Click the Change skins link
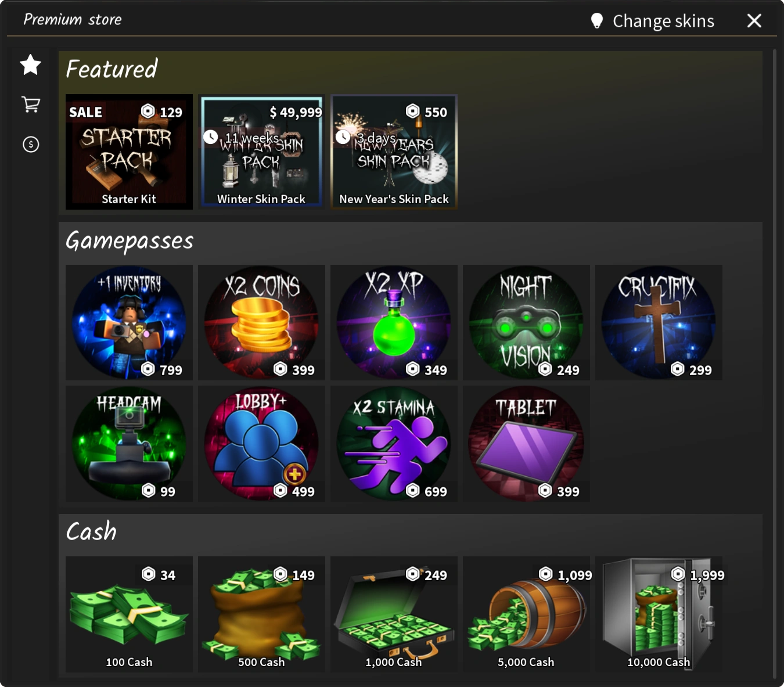 coord(663,21)
